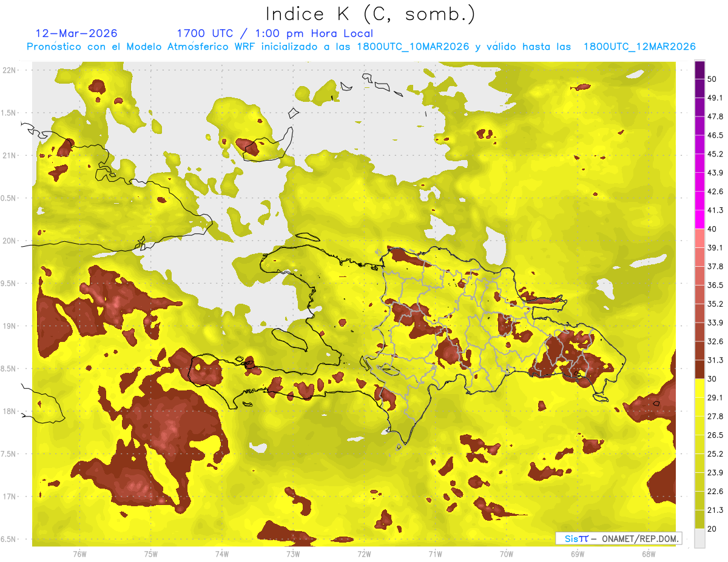Click the longitude label "76W"
This screenshot has width=728, height=562.
pyautogui.click(x=79, y=554)
